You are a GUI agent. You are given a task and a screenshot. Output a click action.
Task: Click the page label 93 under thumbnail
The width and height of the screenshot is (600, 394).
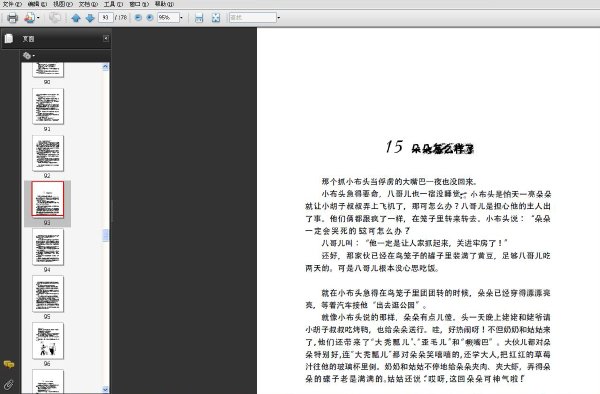tap(47, 223)
